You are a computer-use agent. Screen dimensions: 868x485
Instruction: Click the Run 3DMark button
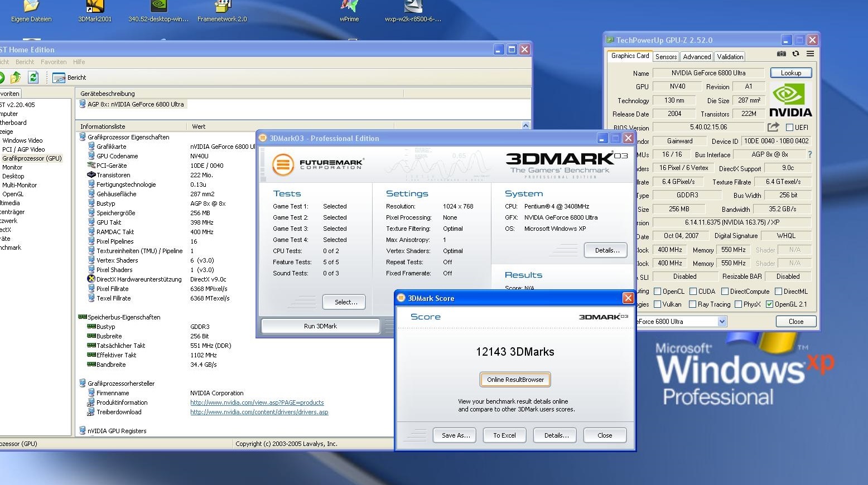320,326
